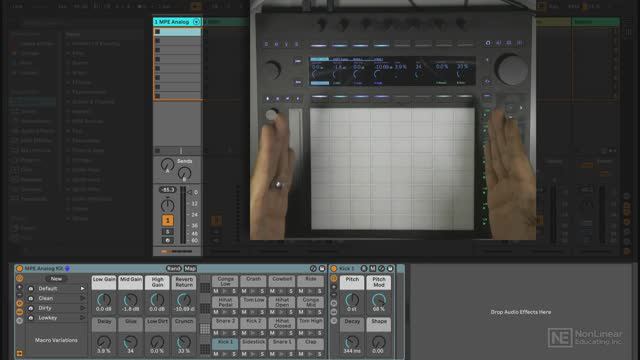Click the Send B knob
Viewport: 640px width, 360px height.
coord(184,173)
